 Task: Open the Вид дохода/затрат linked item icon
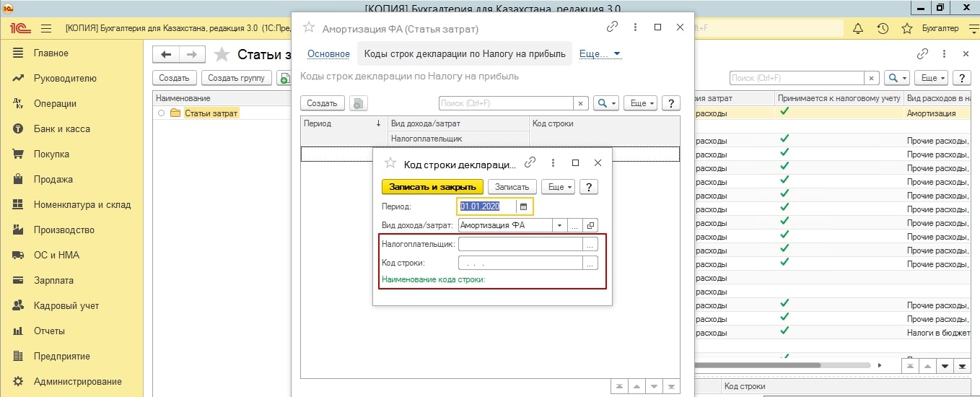point(590,225)
